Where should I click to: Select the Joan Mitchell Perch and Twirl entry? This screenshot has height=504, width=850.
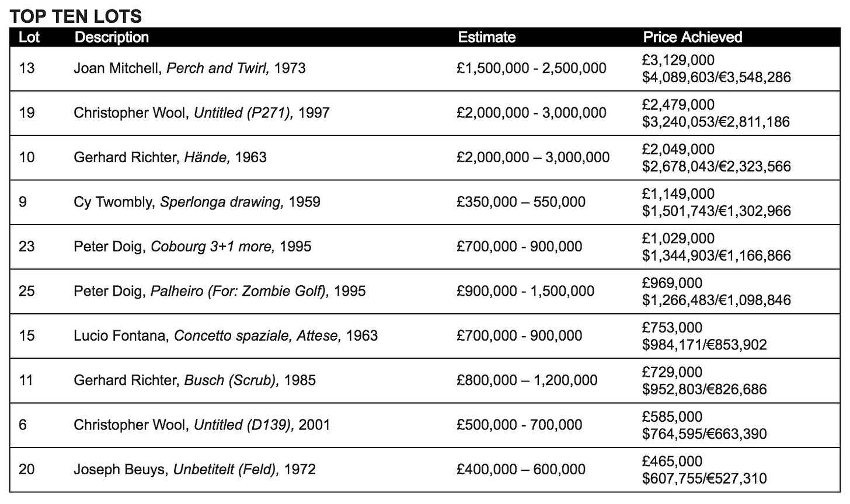click(x=190, y=68)
